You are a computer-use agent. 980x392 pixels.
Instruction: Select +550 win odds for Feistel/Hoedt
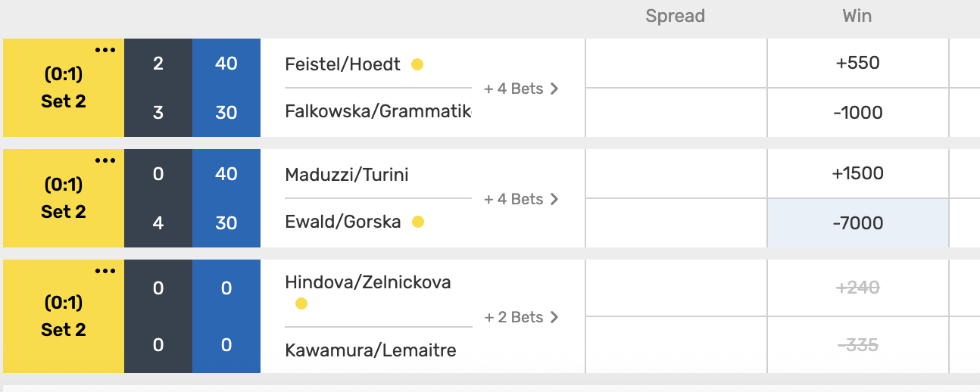tap(857, 64)
